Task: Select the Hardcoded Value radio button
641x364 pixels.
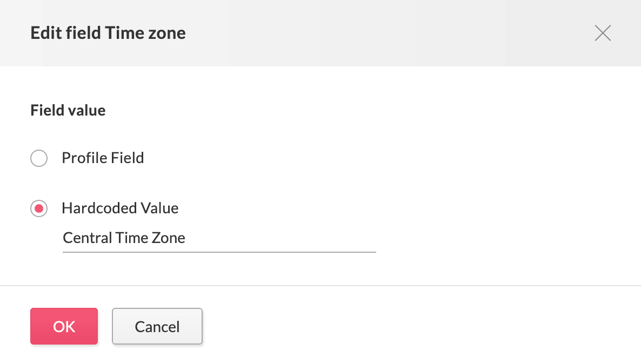Action: pos(39,208)
